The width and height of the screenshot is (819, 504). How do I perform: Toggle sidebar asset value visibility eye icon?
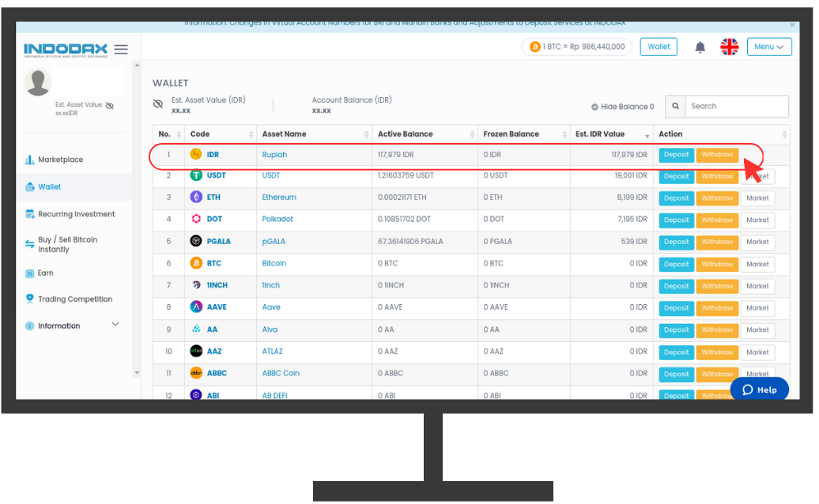[x=110, y=105]
